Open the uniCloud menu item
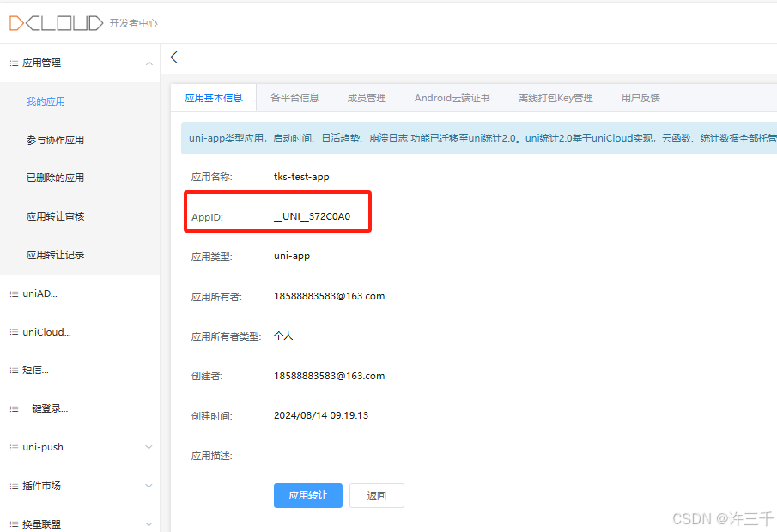The width and height of the screenshot is (777, 532). point(46,332)
